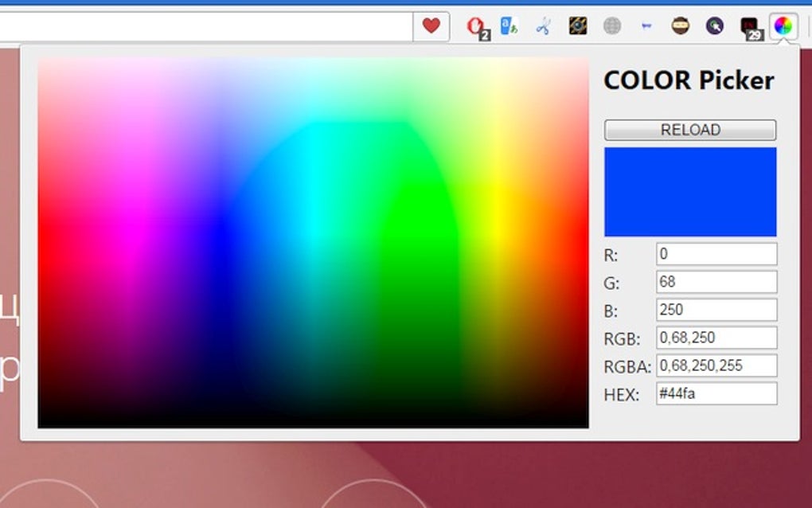
Task: Click the RGB field showing 0,68,250
Action: coord(715,337)
